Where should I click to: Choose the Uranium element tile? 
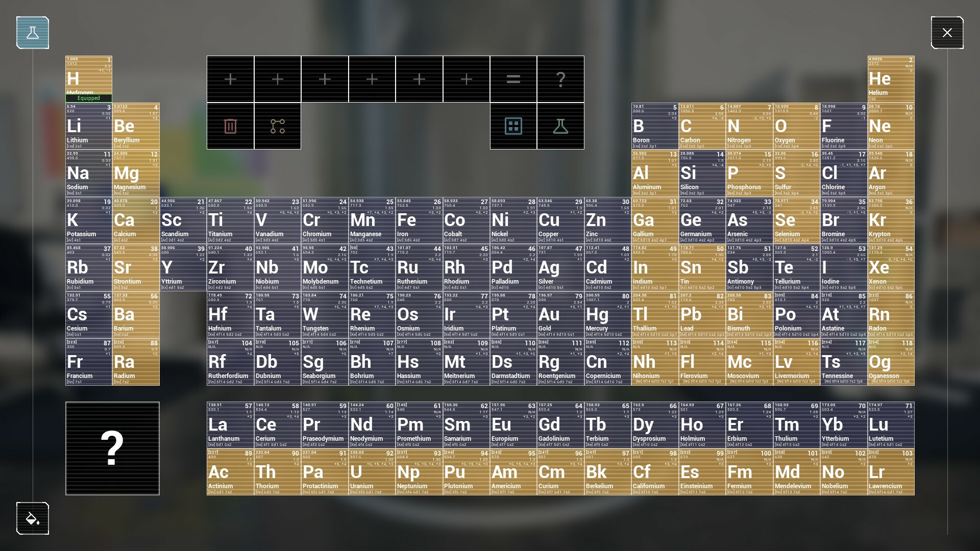coord(372,472)
